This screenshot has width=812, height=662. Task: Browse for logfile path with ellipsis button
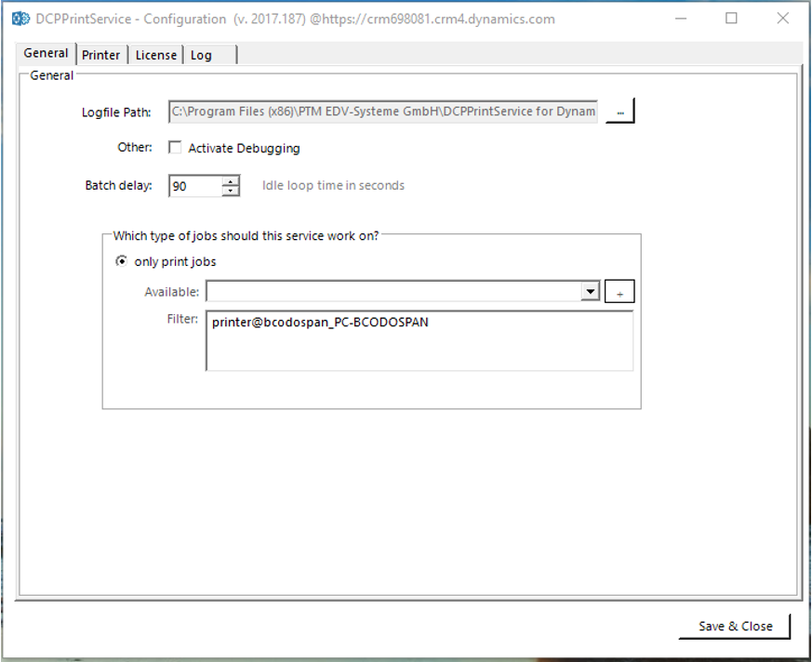click(619, 112)
